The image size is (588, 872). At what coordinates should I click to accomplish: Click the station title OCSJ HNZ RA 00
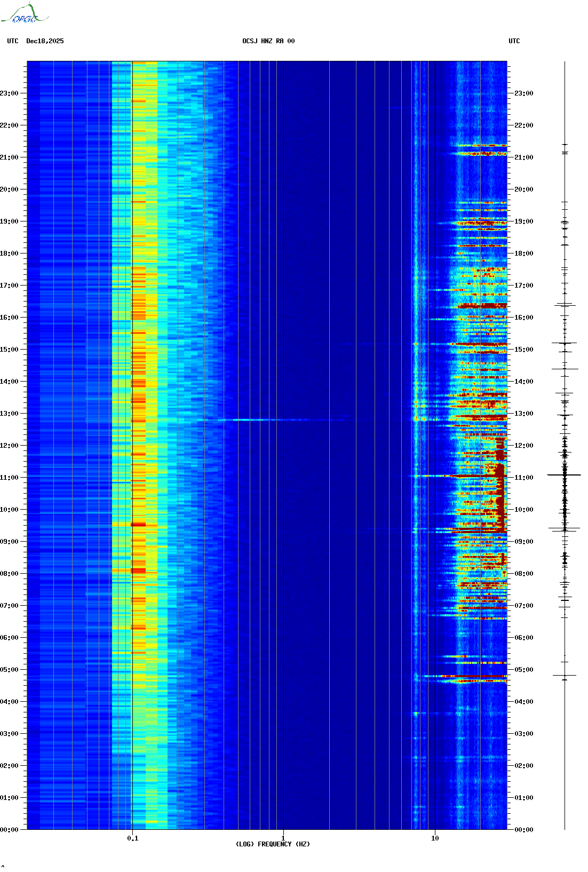pos(268,41)
